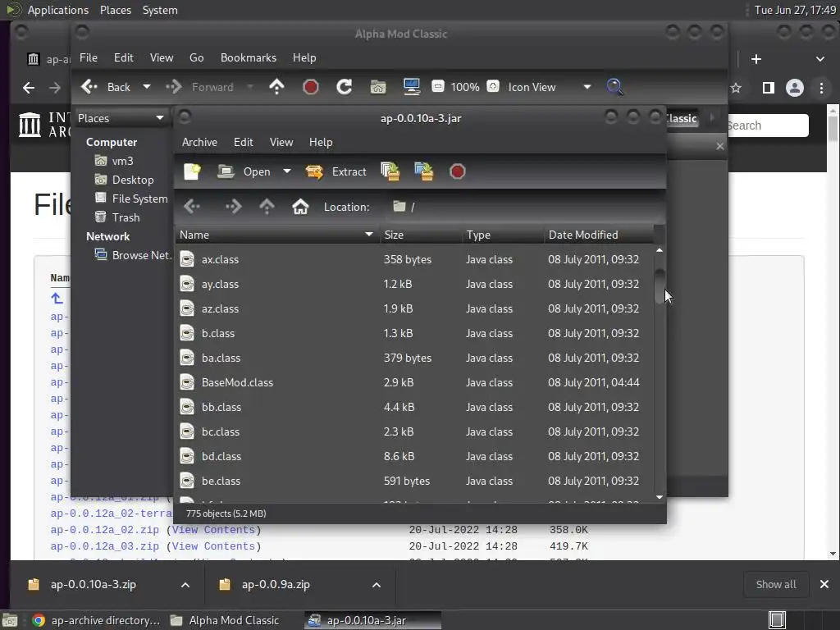
Task: Select ax.class file
Action: [414, 259]
